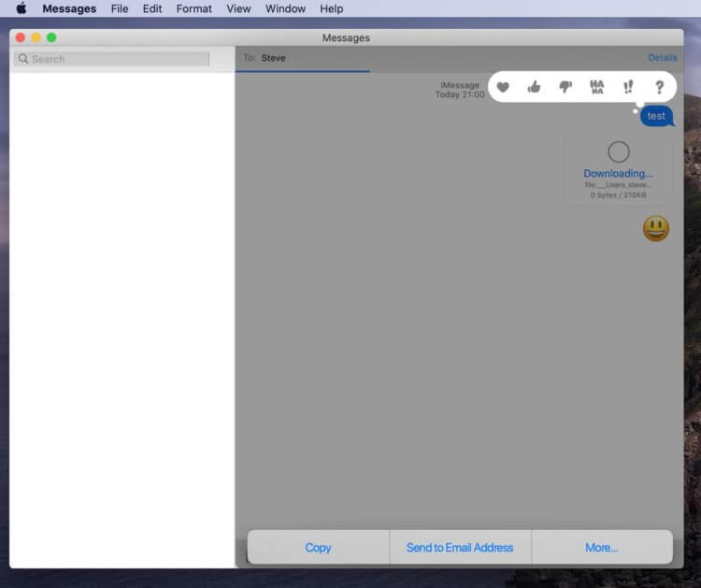Open the Messages app menu
The height and width of the screenshot is (588, 701).
(x=69, y=8)
